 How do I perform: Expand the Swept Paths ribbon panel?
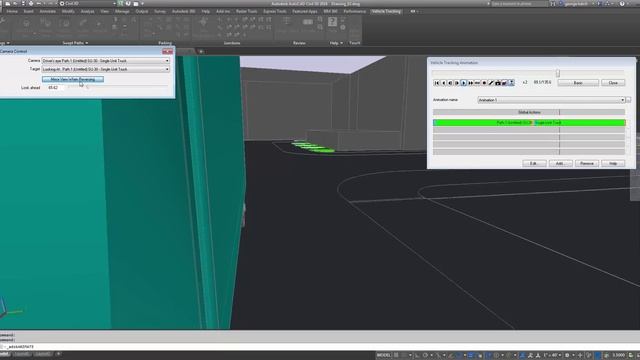coord(75,43)
